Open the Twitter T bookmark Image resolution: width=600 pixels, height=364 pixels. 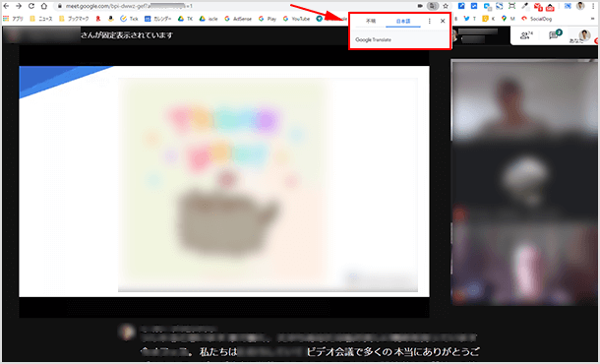click(469, 19)
